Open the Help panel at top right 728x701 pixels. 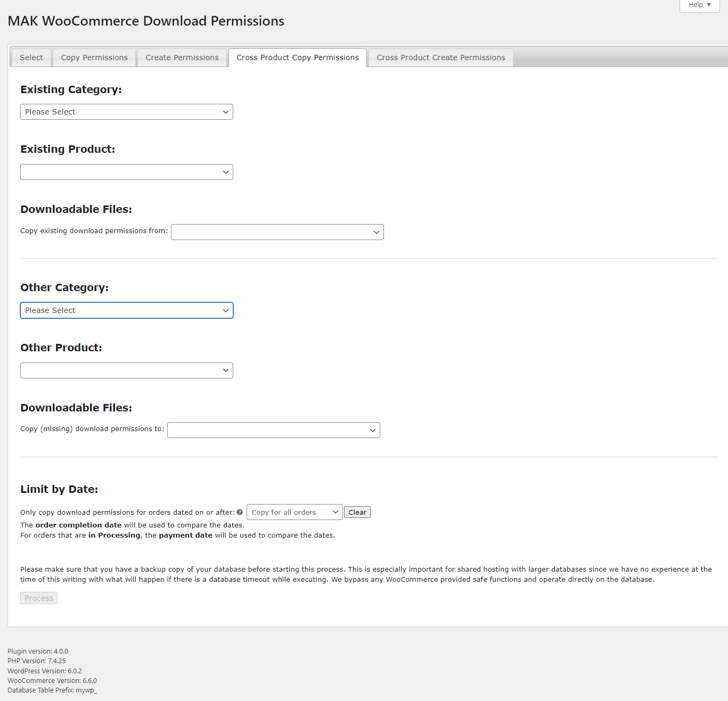699,5
